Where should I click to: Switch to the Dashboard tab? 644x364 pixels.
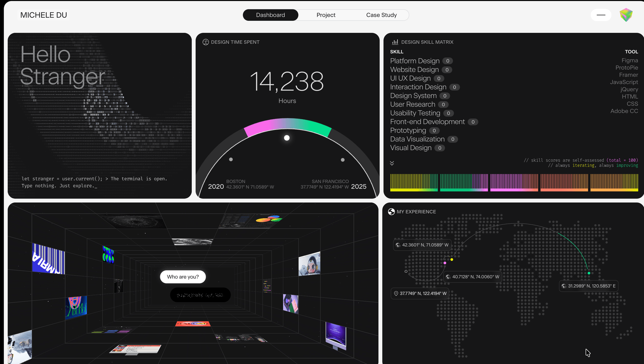270,15
